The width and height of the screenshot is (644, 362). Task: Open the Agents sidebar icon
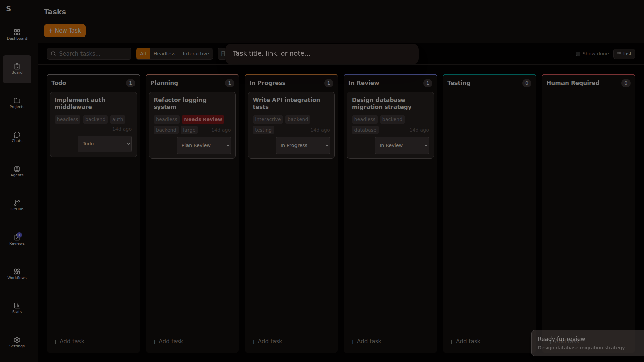coord(17,171)
